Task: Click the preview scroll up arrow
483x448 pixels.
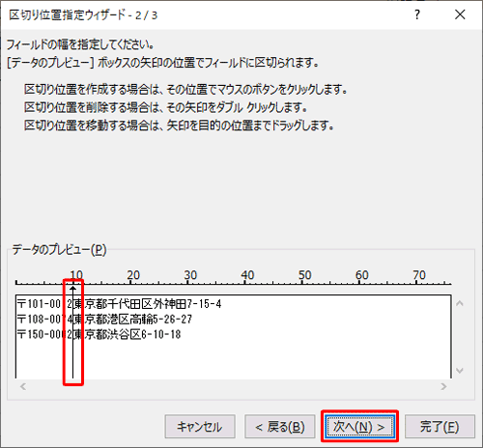Action: 460,303
